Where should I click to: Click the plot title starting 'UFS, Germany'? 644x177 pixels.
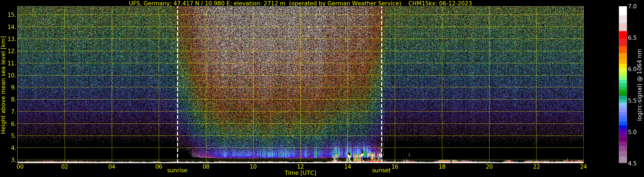click(300, 3)
